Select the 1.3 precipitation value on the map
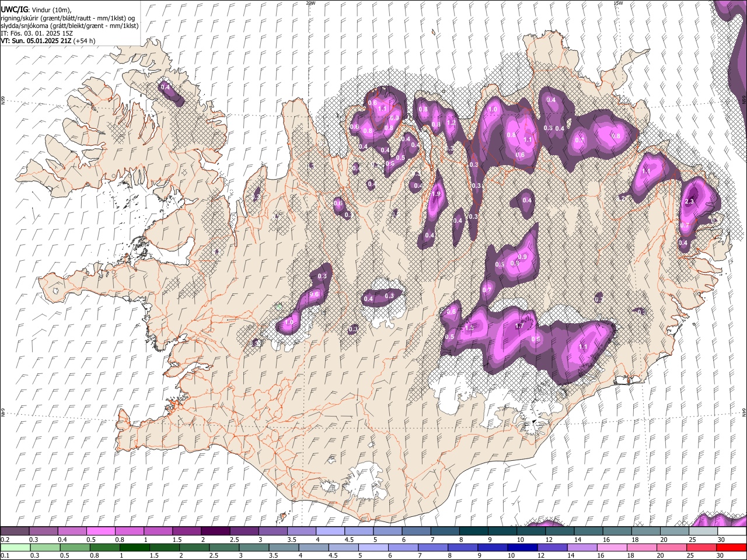The image size is (747, 560). [469, 328]
